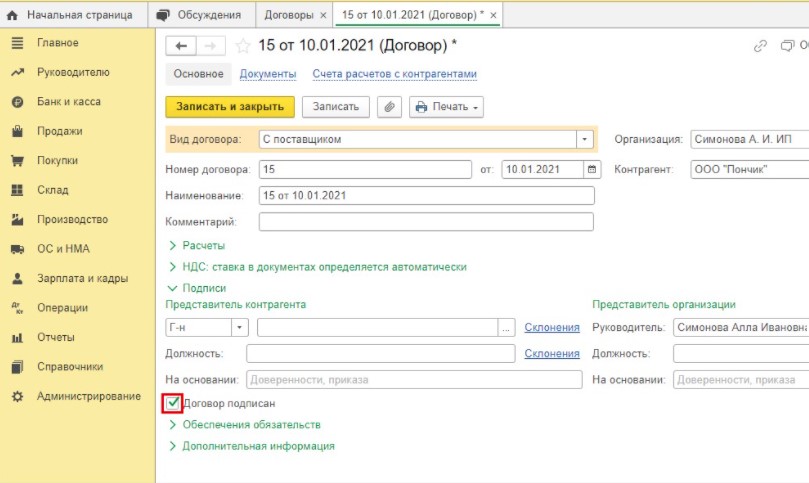Click the back arrow navigation button
Image resolution: width=809 pixels, height=483 pixels.
click(181, 46)
